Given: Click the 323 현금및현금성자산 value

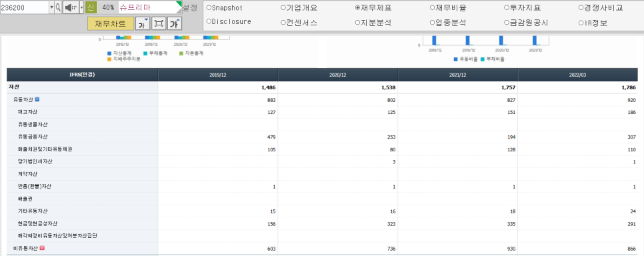Looking at the screenshot, I should (391, 223).
